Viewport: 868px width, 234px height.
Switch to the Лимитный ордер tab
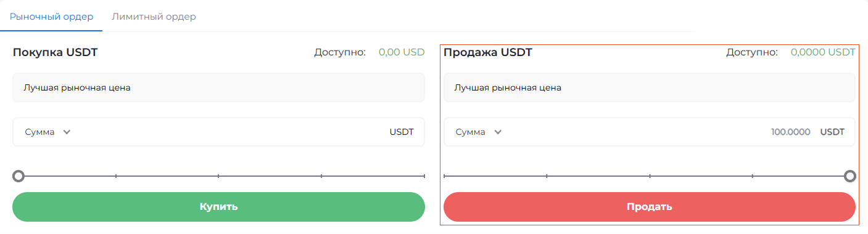(154, 17)
